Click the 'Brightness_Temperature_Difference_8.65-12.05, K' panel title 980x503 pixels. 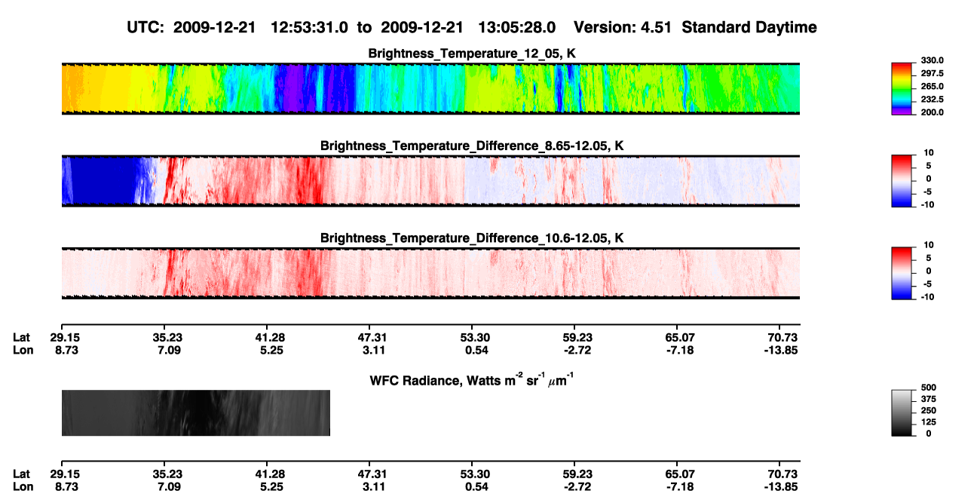coord(472,146)
